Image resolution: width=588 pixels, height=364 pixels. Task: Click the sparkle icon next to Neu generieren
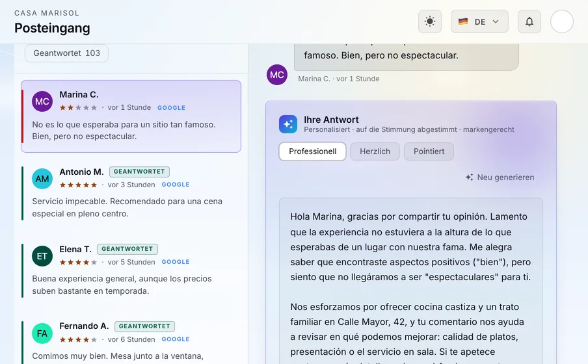click(x=469, y=177)
